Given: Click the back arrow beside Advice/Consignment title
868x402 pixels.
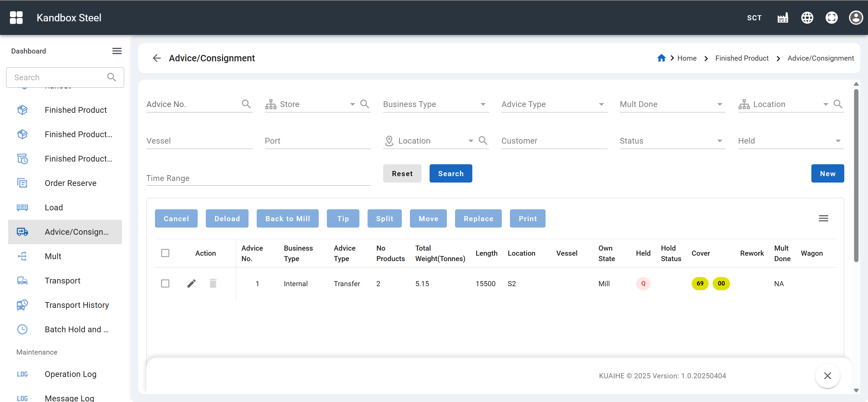Looking at the screenshot, I should pos(157,58).
